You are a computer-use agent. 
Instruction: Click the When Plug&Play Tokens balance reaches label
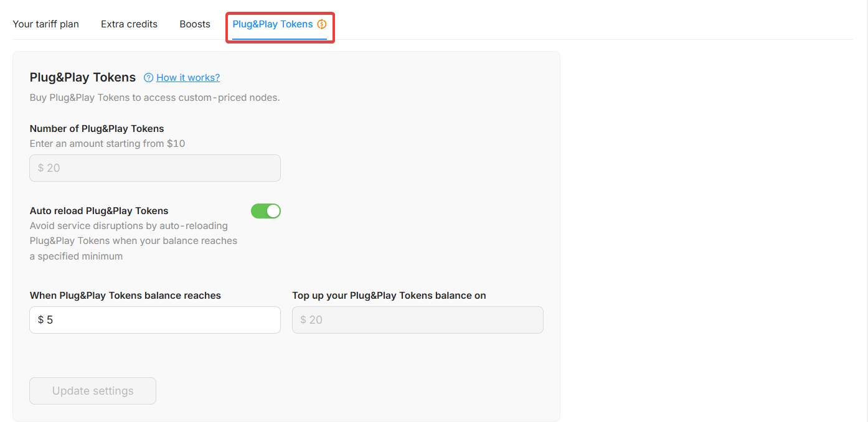(125, 296)
